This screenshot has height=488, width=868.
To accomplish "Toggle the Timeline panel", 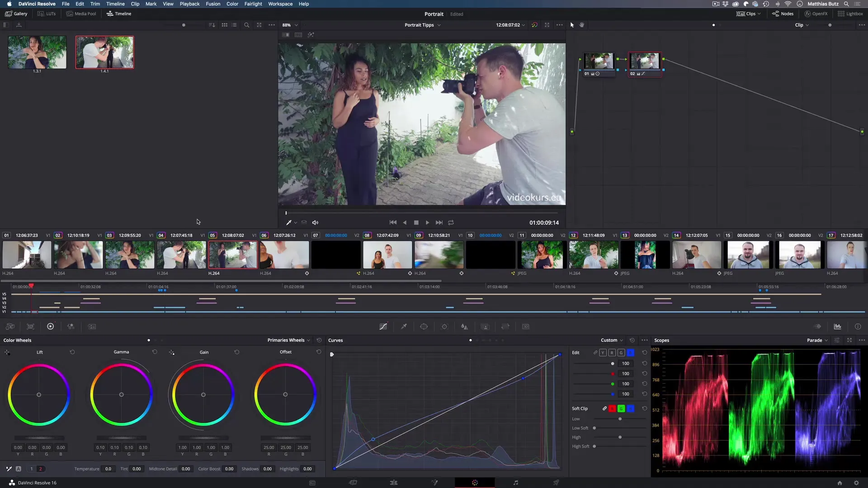I will tap(119, 14).
